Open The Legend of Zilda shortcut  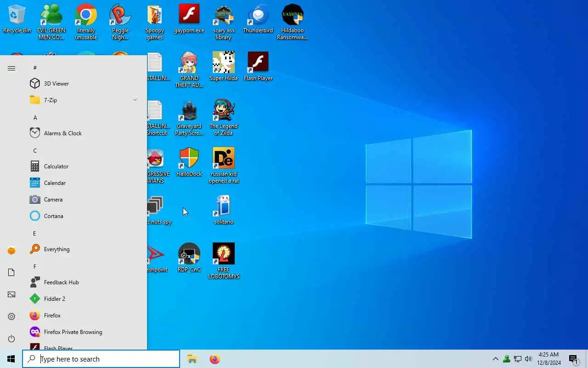[x=224, y=118]
